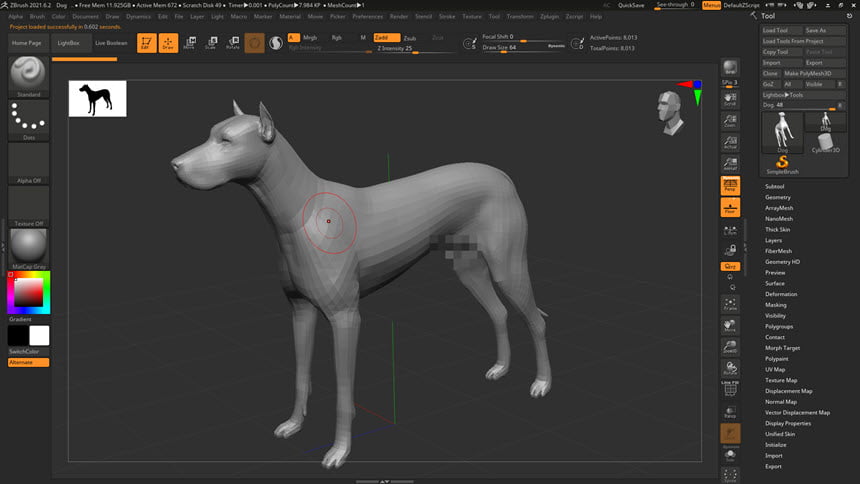Click the AAHalf antialias icon
The image size is (860, 484).
[x=730, y=163]
